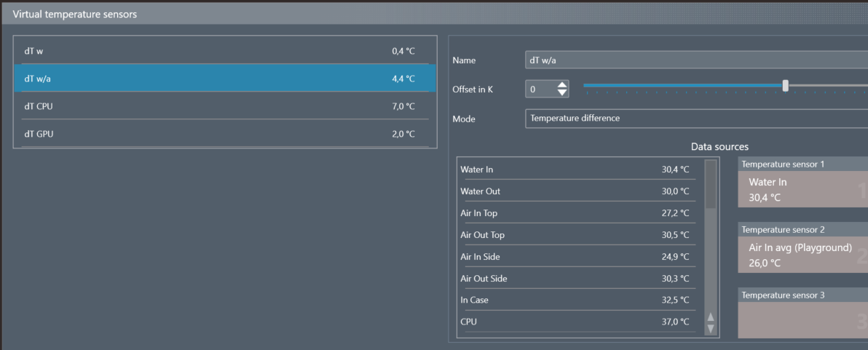
Task: Open the Mode dropdown
Action: pos(696,118)
